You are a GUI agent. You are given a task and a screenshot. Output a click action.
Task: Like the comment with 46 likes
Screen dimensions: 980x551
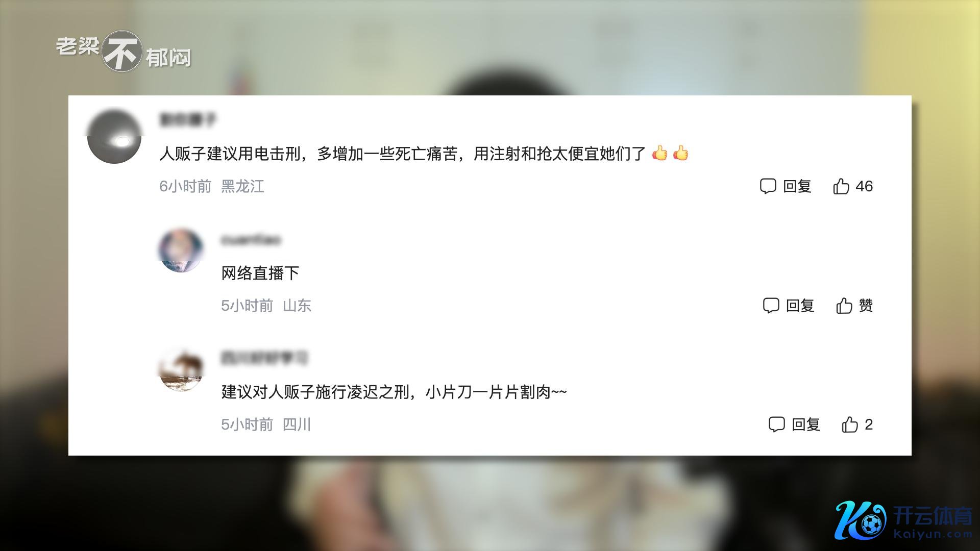point(841,186)
